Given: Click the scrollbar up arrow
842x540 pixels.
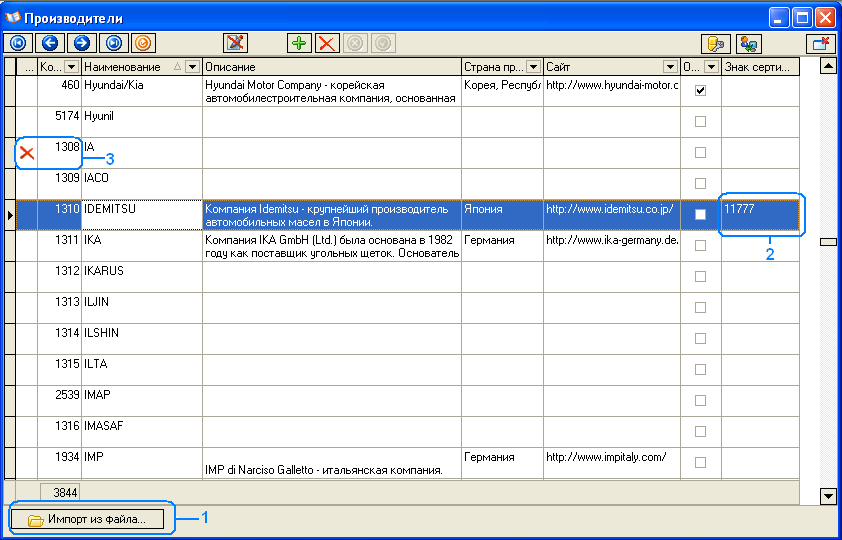Looking at the screenshot, I should [828, 67].
